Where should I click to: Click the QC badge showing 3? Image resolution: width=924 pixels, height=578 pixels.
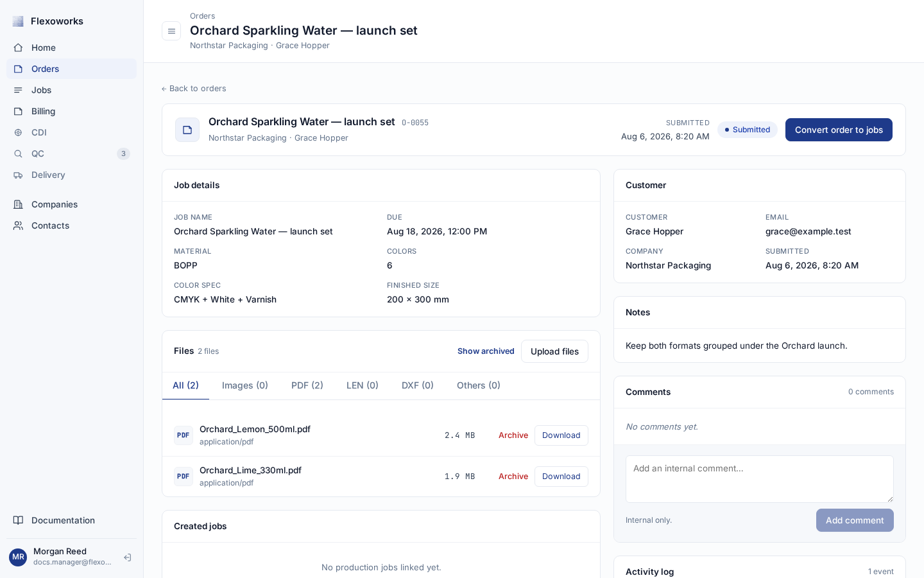[x=123, y=153]
